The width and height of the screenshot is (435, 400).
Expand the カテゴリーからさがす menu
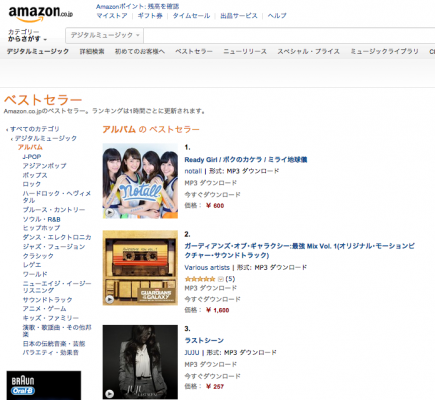tap(27, 35)
